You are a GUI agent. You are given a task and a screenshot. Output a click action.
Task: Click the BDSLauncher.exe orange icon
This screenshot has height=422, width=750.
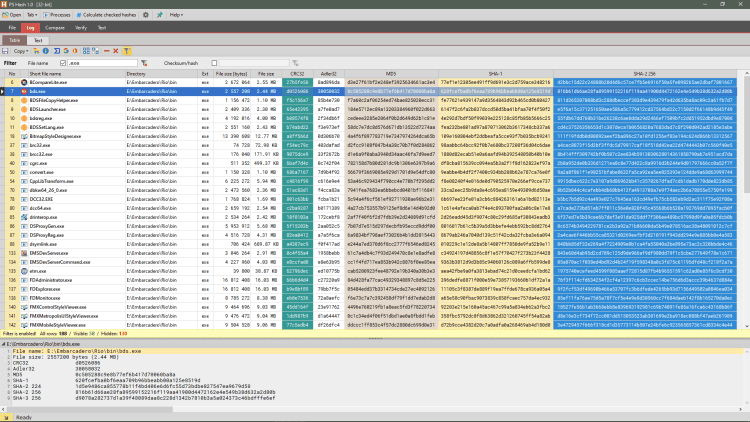24,109
